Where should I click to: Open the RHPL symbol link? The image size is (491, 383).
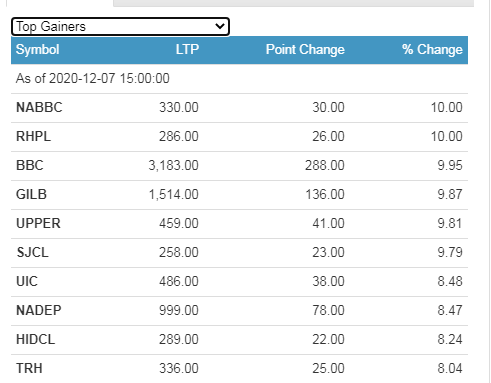[x=34, y=136]
